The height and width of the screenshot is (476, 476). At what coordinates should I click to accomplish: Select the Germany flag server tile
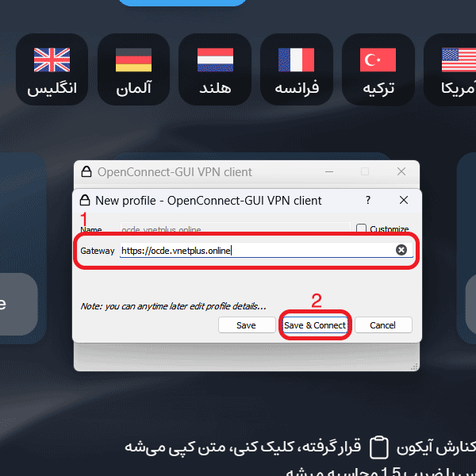(x=133, y=70)
